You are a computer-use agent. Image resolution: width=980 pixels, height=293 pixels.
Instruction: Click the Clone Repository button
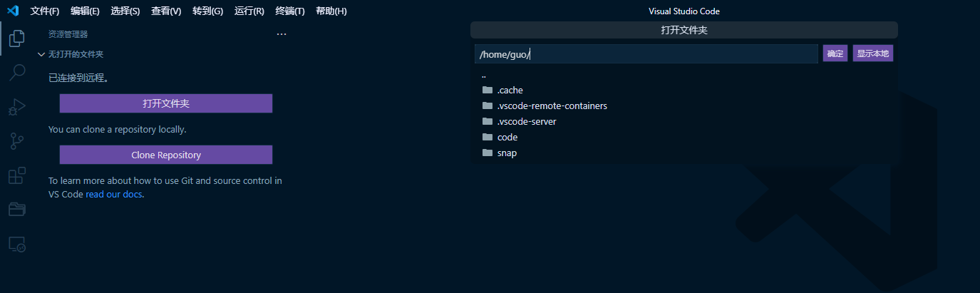coord(166,155)
